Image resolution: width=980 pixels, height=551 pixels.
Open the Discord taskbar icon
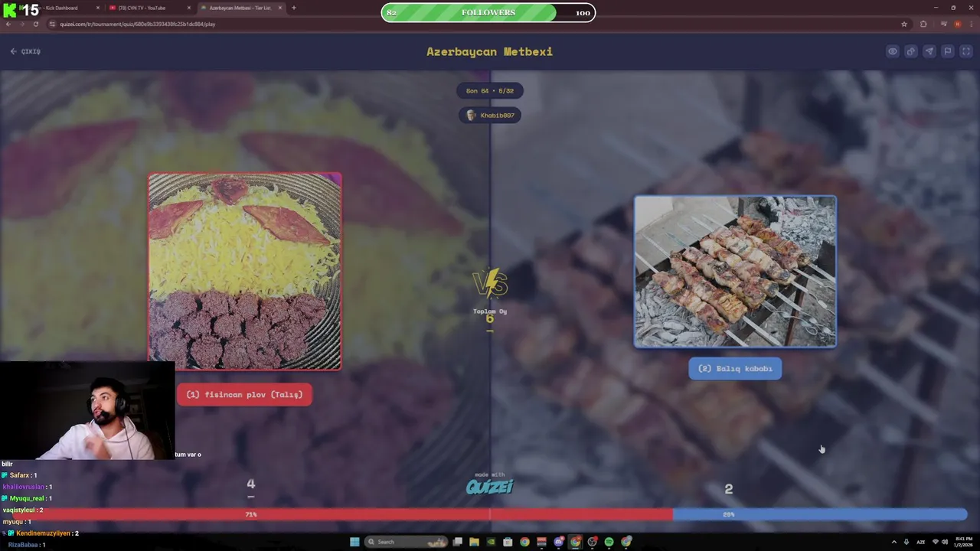(x=558, y=542)
